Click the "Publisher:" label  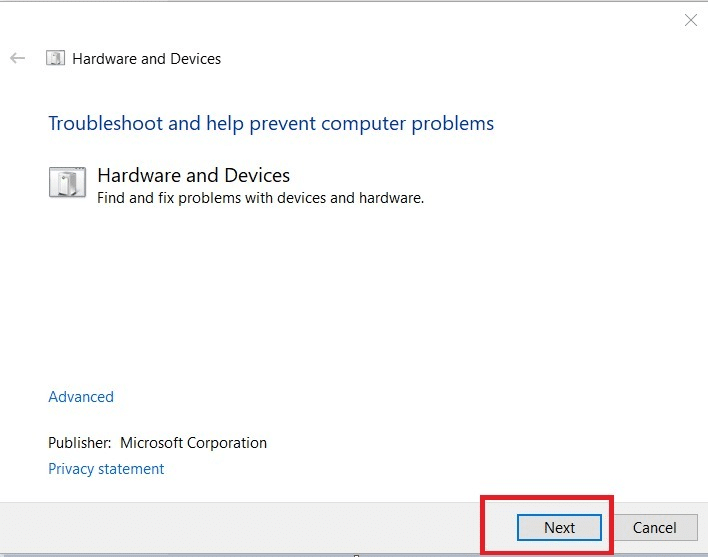click(80, 443)
